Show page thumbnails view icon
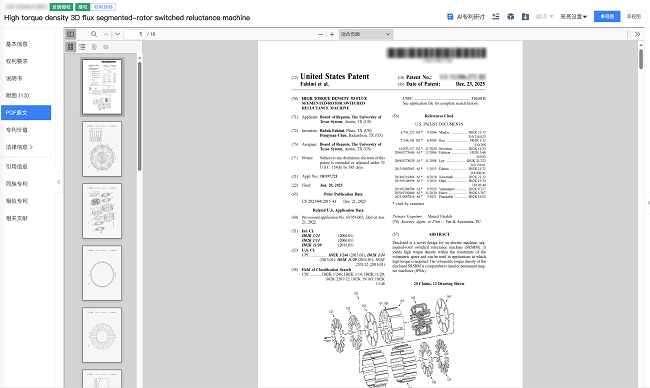The image size is (650, 388). pos(70,47)
